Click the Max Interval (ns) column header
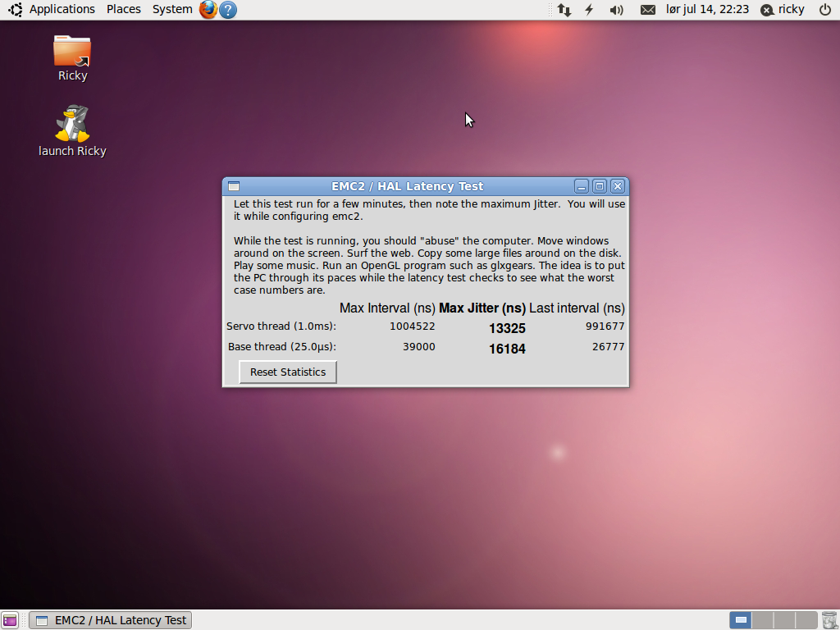 click(387, 308)
